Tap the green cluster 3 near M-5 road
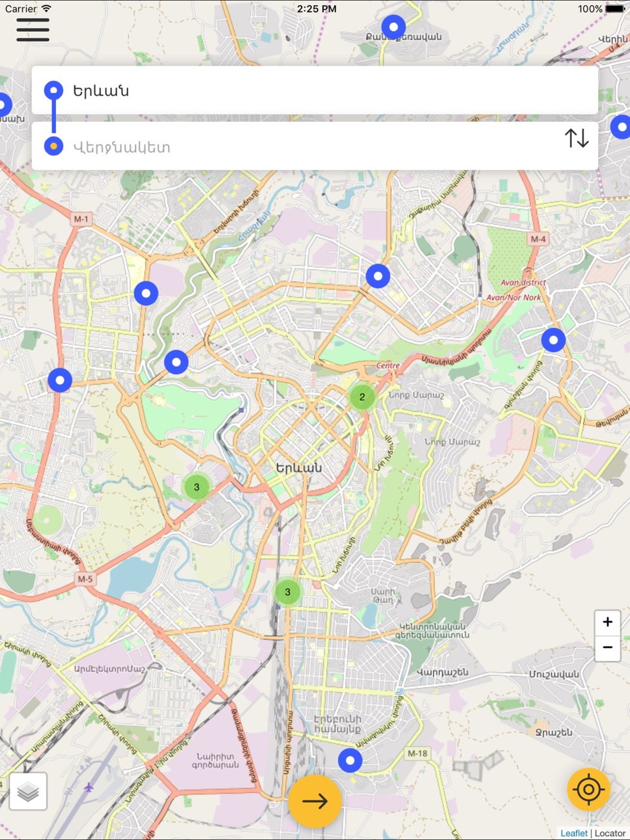This screenshot has width=630, height=840. tap(197, 486)
